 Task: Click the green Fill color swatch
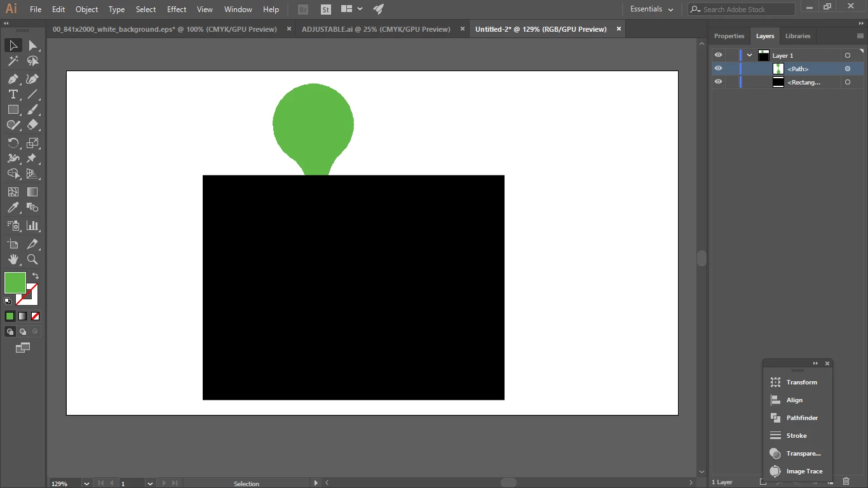tap(15, 282)
